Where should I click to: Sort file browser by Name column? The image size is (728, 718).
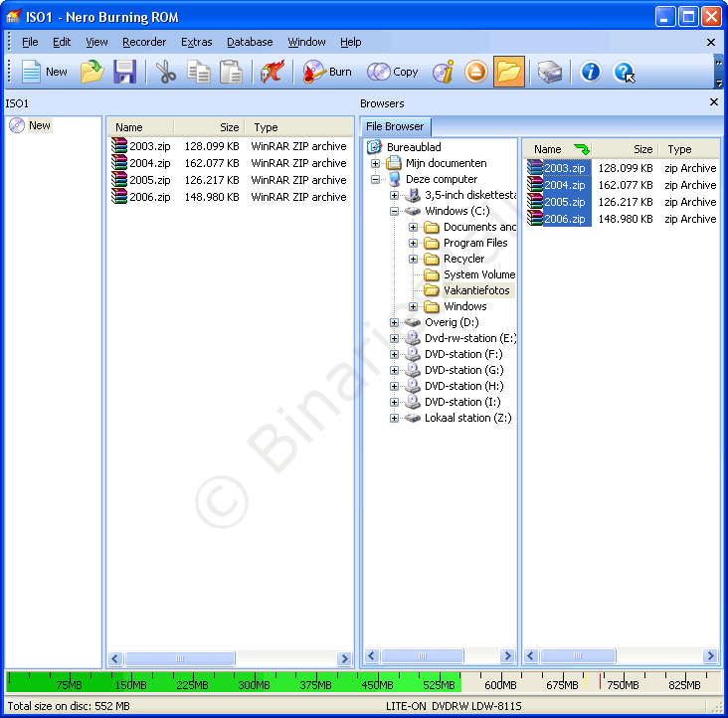(x=558, y=149)
